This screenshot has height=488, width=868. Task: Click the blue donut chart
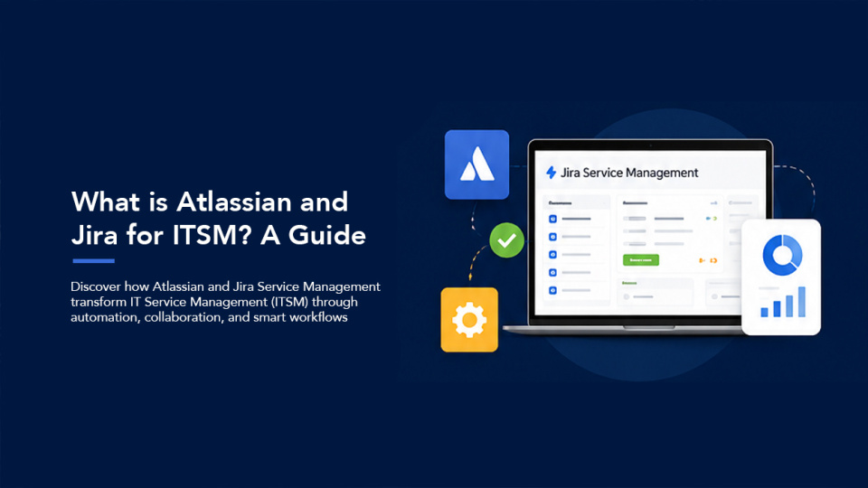click(x=782, y=255)
